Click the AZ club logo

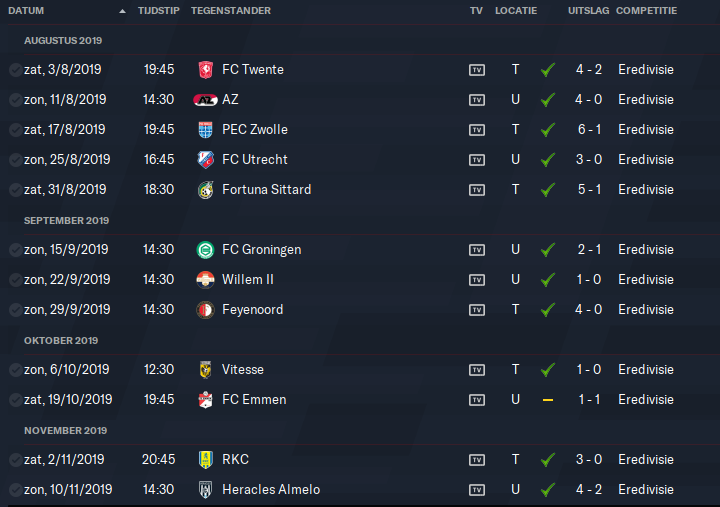[205, 100]
